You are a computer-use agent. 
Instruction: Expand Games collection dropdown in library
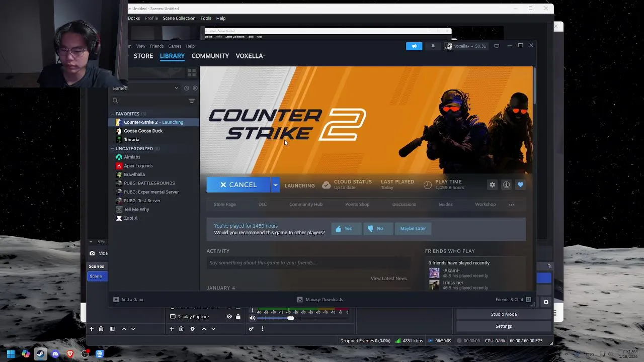tap(176, 88)
